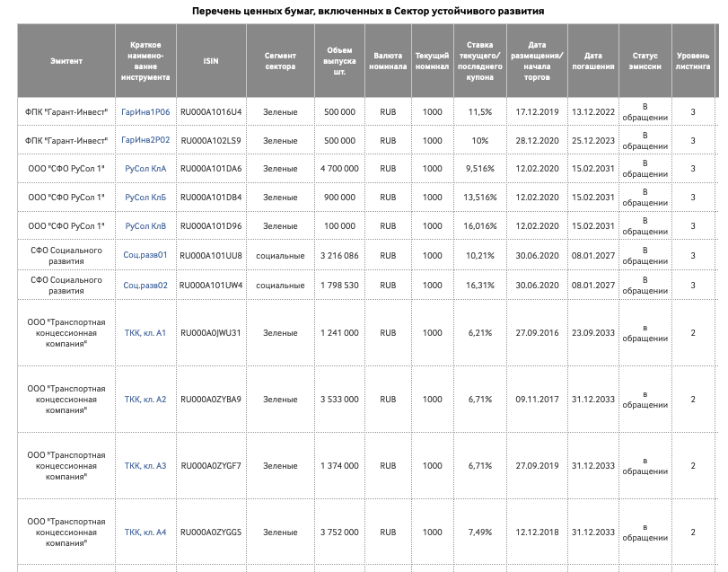Click issuer cell in the РуСол КлА row
728x572 pixels.
click(x=66, y=169)
